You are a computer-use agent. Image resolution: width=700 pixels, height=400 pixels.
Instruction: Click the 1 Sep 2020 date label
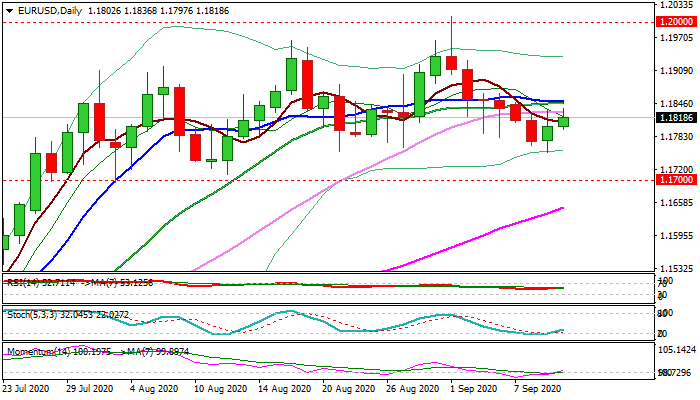(476, 388)
